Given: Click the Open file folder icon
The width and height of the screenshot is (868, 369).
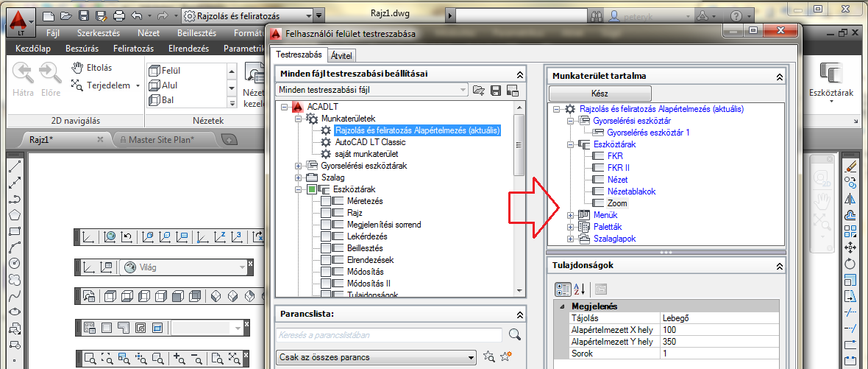Looking at the screenshot, I should pos(66,16).
